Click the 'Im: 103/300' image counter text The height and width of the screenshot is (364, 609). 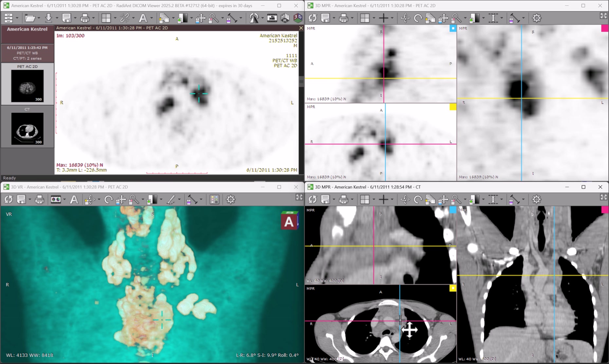point(70,35)
